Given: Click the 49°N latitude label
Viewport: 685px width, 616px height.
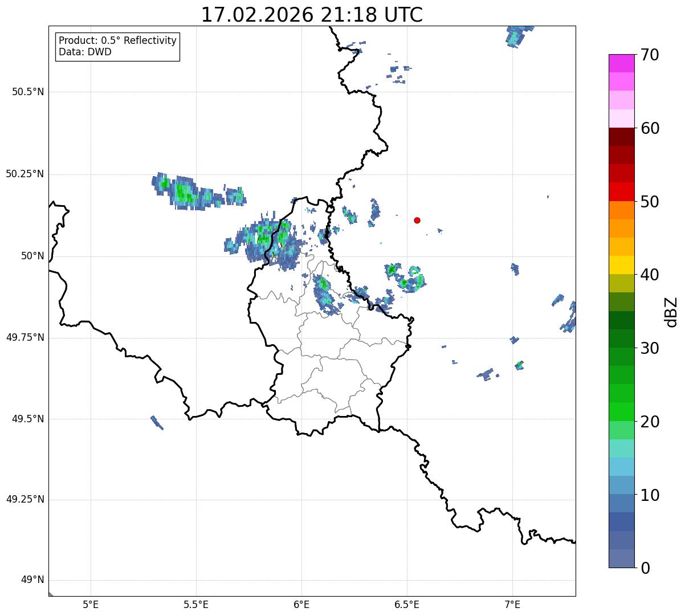Looking at the screenshot, I should tap(32, 580).
